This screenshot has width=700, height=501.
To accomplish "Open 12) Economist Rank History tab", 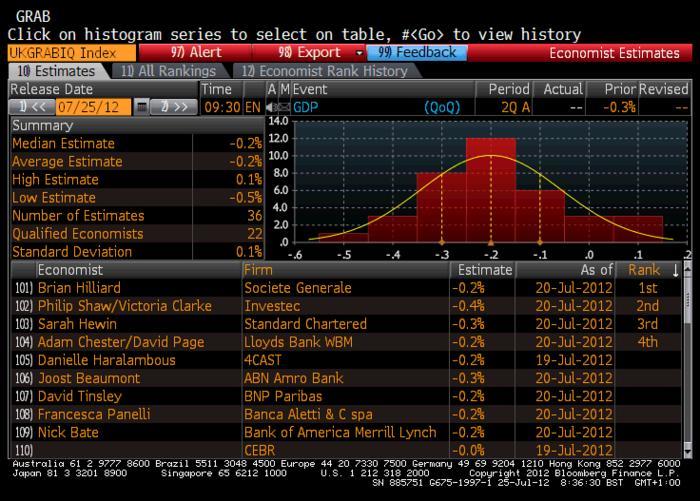I will pyautogui.click(x=325, y=71).
